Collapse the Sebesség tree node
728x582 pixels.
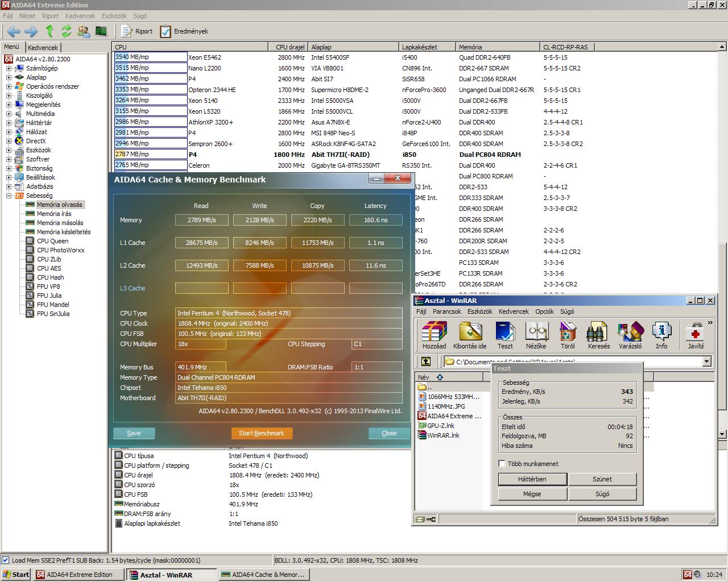[x=9, y=196]
